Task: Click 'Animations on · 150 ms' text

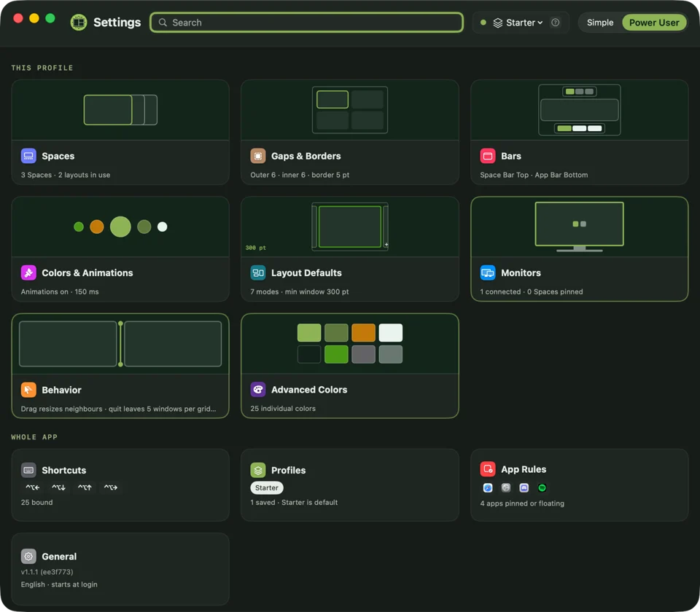Action: (x=60, y=291)
